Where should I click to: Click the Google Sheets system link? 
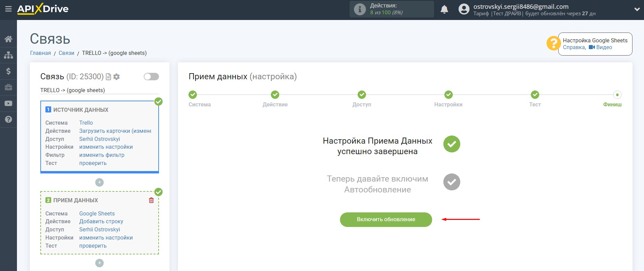[x=97, y=213]
